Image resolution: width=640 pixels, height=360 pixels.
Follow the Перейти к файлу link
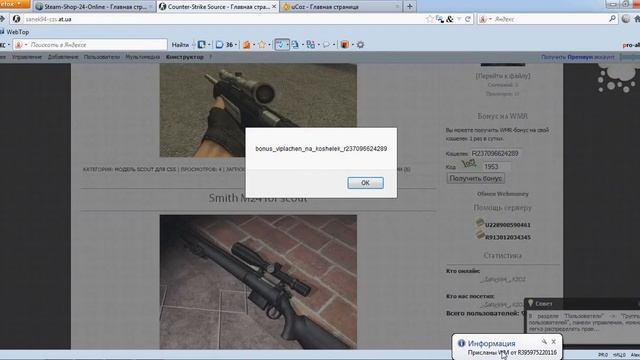502,76
